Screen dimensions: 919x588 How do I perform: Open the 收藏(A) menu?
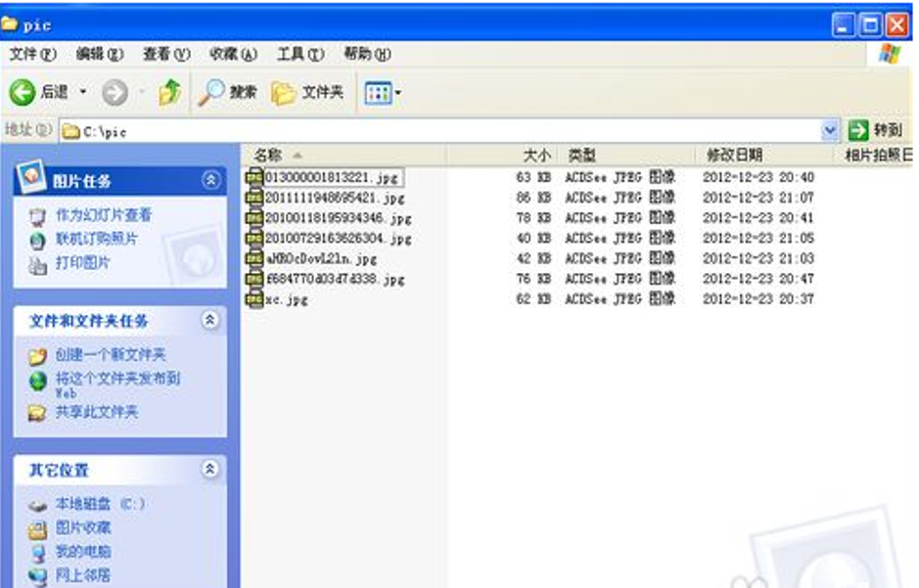pos(233,54)
